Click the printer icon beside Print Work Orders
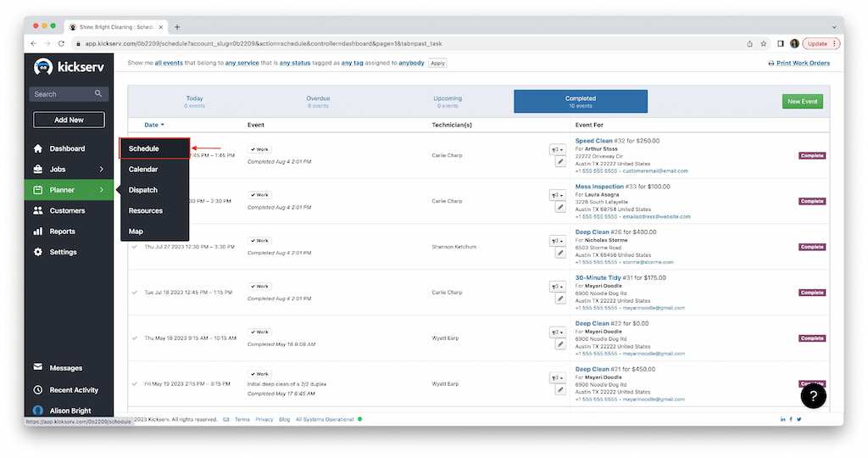The width and height of the screenshot is (868, 458). 771,63
